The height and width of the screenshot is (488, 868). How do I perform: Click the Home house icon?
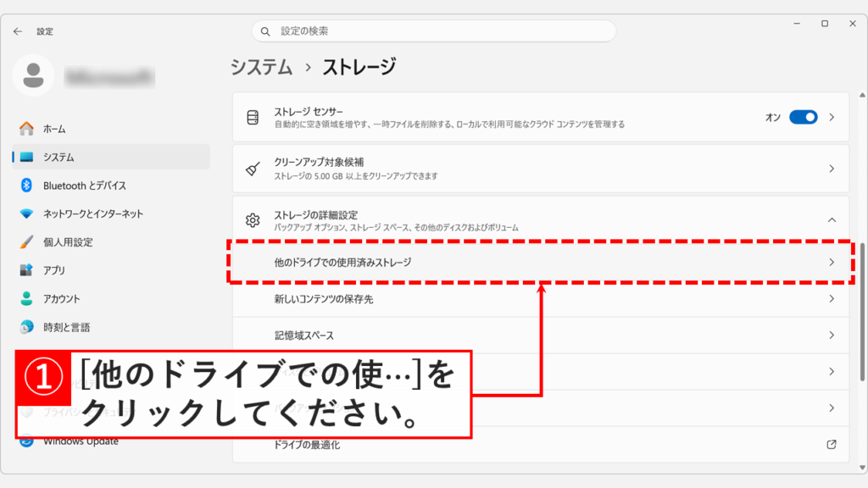pos(26,129)
